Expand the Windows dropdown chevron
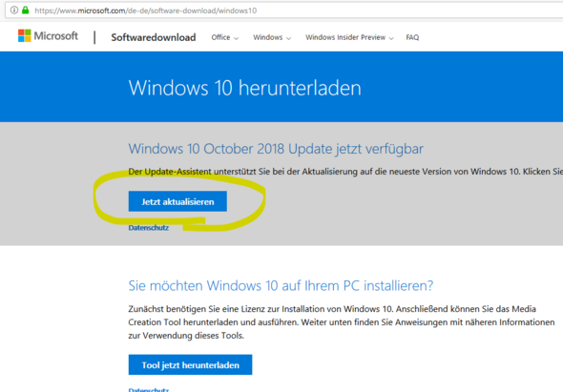Screen dimensions: 563x392 tap(289, 38)
